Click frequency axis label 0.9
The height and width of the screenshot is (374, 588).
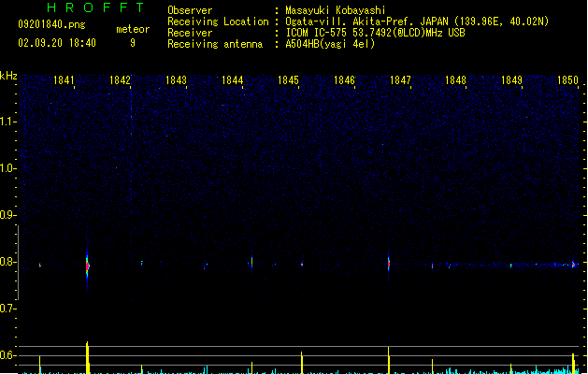7,215
